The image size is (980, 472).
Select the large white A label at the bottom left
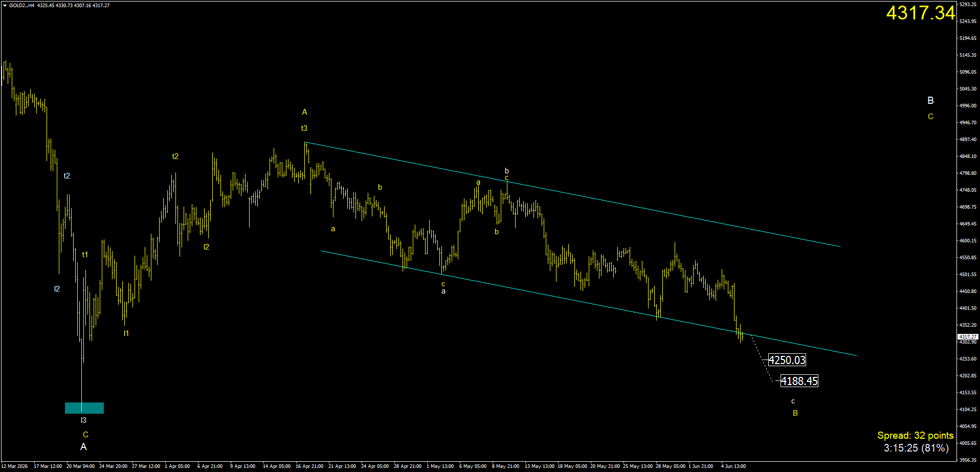tap(83, 447)
